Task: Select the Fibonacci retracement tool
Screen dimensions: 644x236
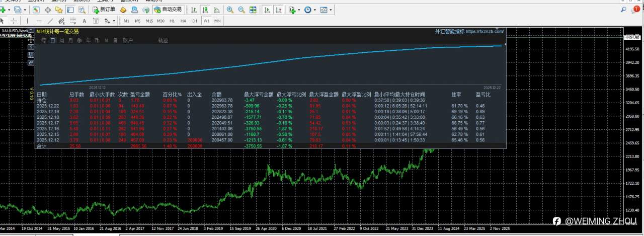Action: [x=72, y=21]
